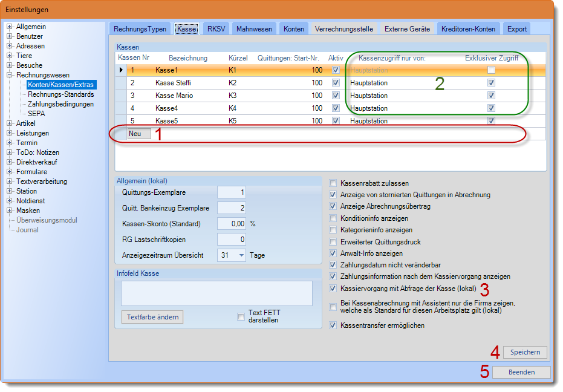Screen dimensions: 563x392
Task: Open the Mahnwesen tab
Action: point(254,28)
